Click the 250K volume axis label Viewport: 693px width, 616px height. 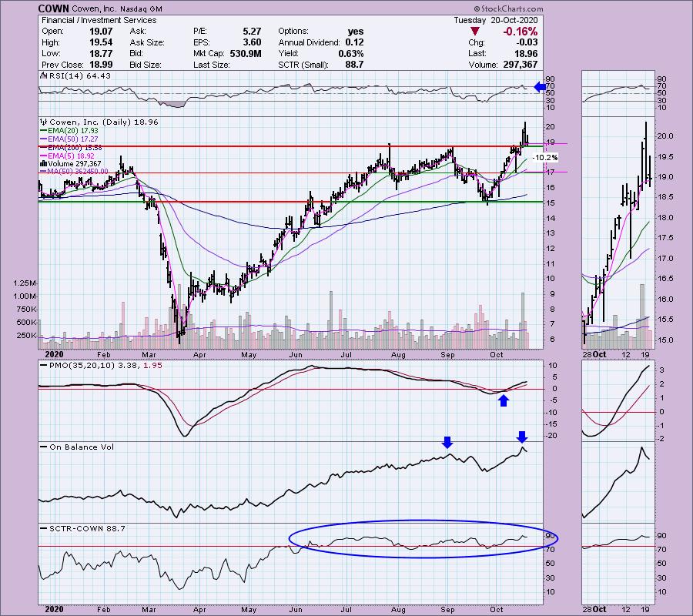(x=26, y=336)
